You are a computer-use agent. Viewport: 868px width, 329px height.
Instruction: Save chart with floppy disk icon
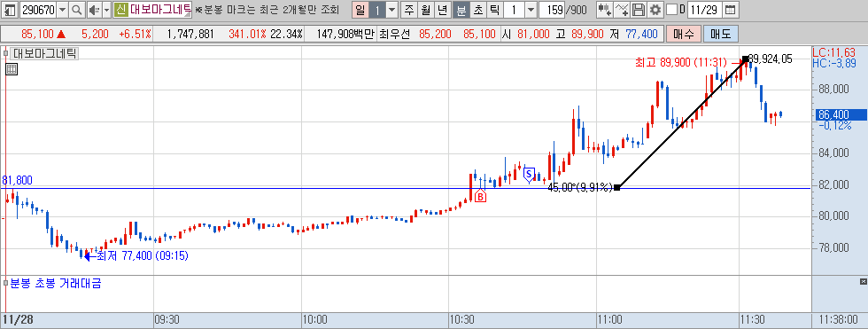639,10
